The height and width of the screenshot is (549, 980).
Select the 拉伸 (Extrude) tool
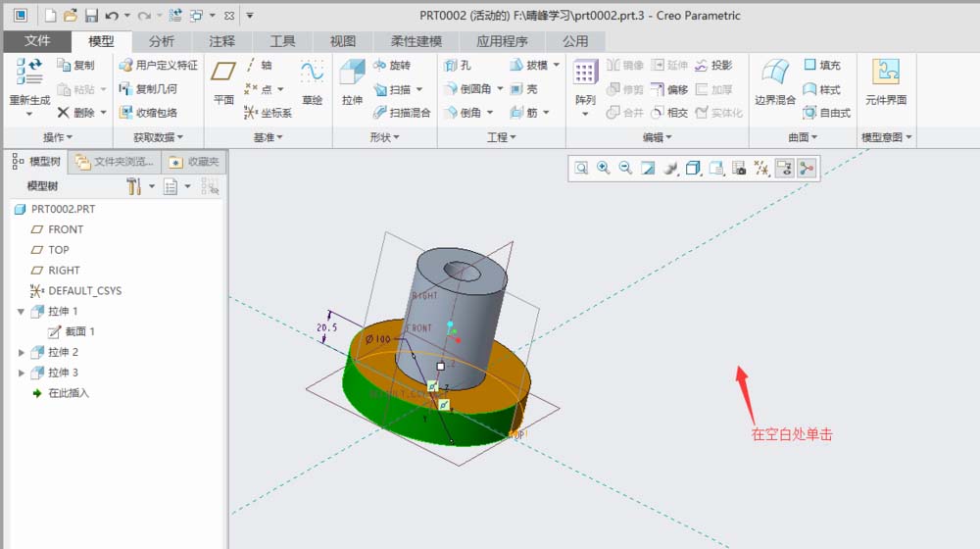352,82
